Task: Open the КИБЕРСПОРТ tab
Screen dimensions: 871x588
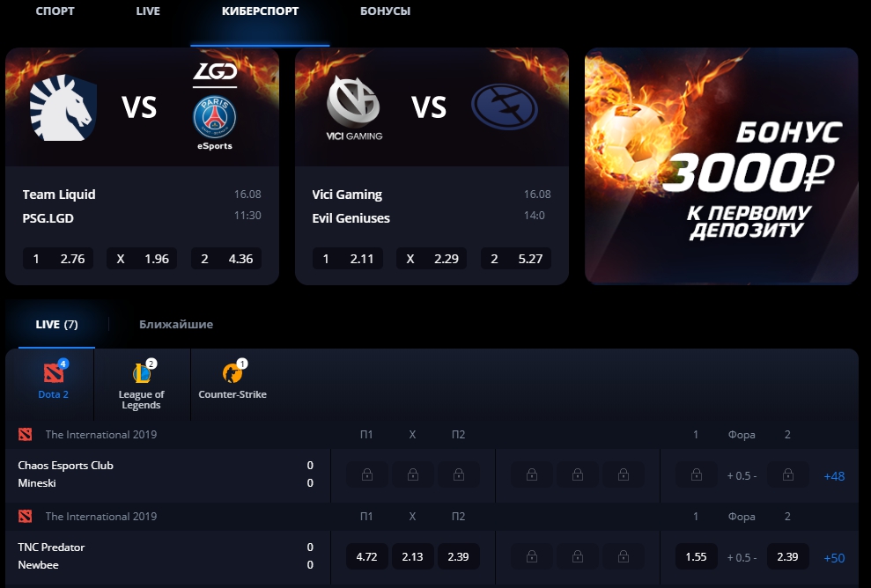Action: 260,11
